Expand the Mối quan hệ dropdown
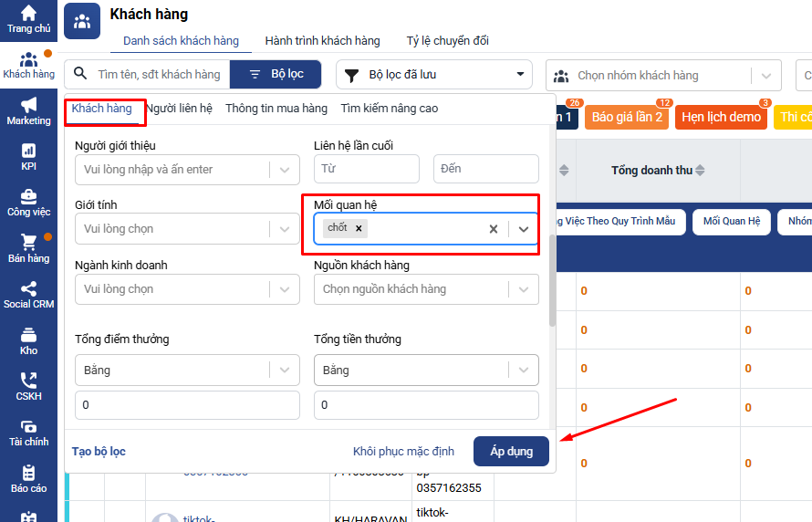This screenshot has height=522, width=812. pos(524,229)
